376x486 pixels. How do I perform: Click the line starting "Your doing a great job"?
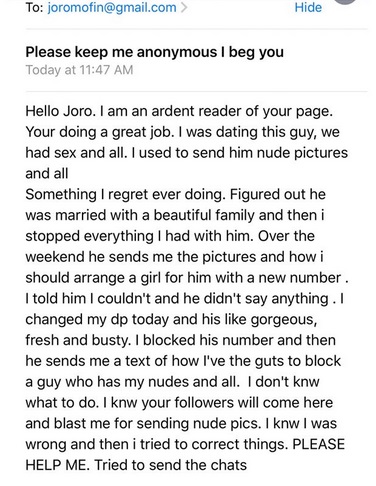pyautogui.click(x=182, y=132)
